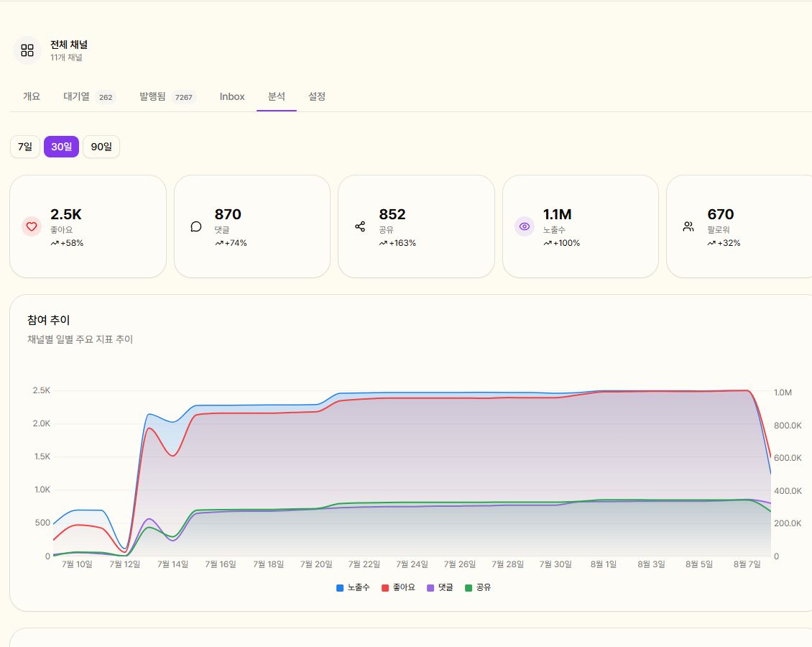812x647 pixels.
Task: Click the 7월 20일 point on chart axis
Action: click(x=316, y=564)
